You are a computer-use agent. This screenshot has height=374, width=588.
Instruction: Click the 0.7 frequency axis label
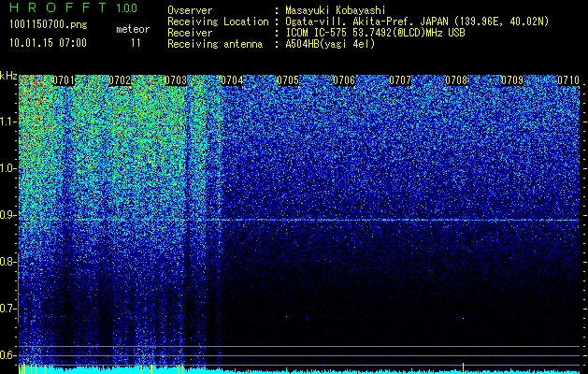tap(8, 309)
